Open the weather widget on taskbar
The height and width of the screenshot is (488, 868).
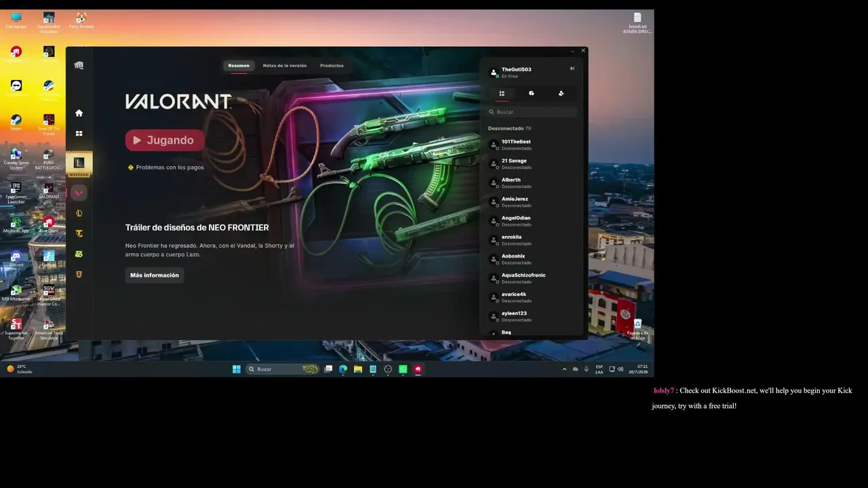(20, 369)
